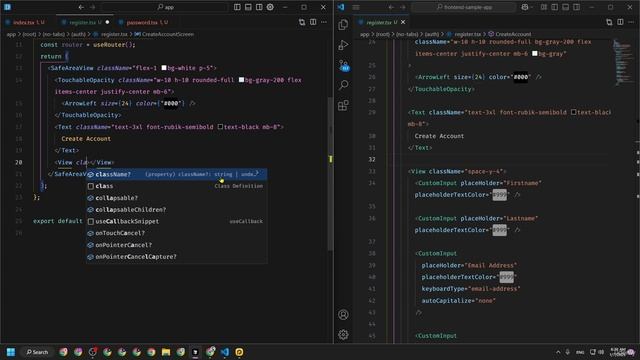Click bg-gray color swatch in right editor
Image resolution: width=640 pixels, height=360 pixels.
[535, 53]
